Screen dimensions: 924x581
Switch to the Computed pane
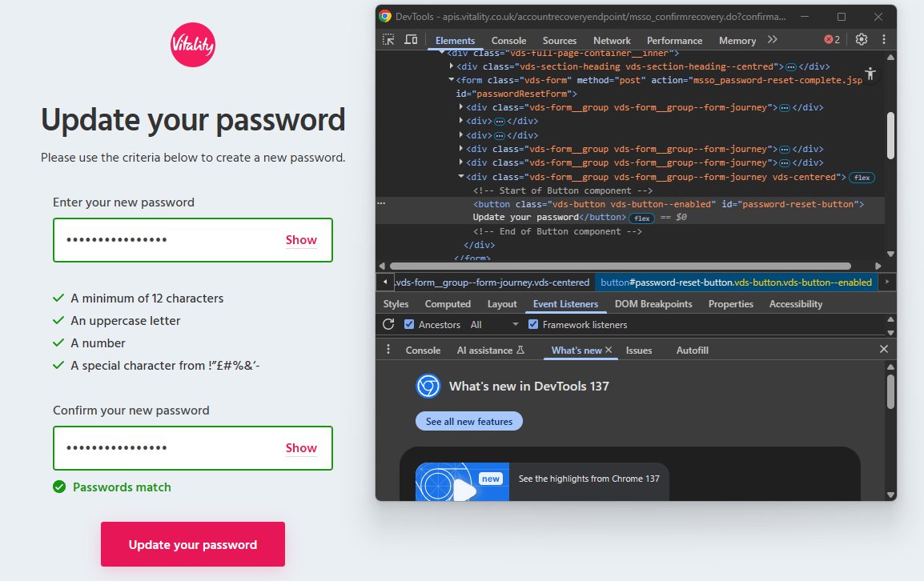(x=448, y=304)
